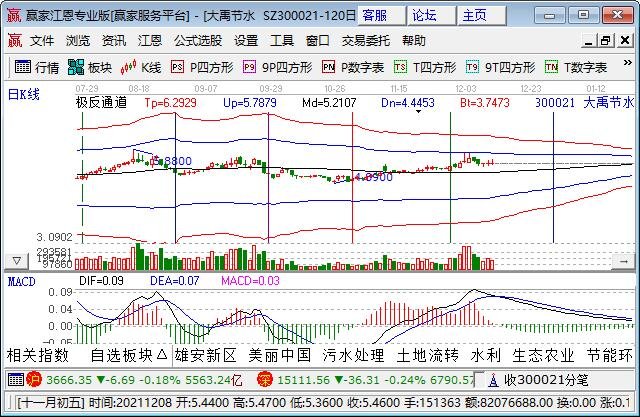Restore the inner chart window

pyautogui.click(x=606, y=40)
